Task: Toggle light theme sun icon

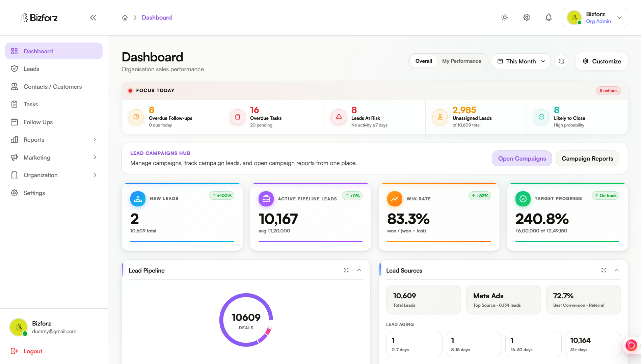Action: (x=505, y=18)
